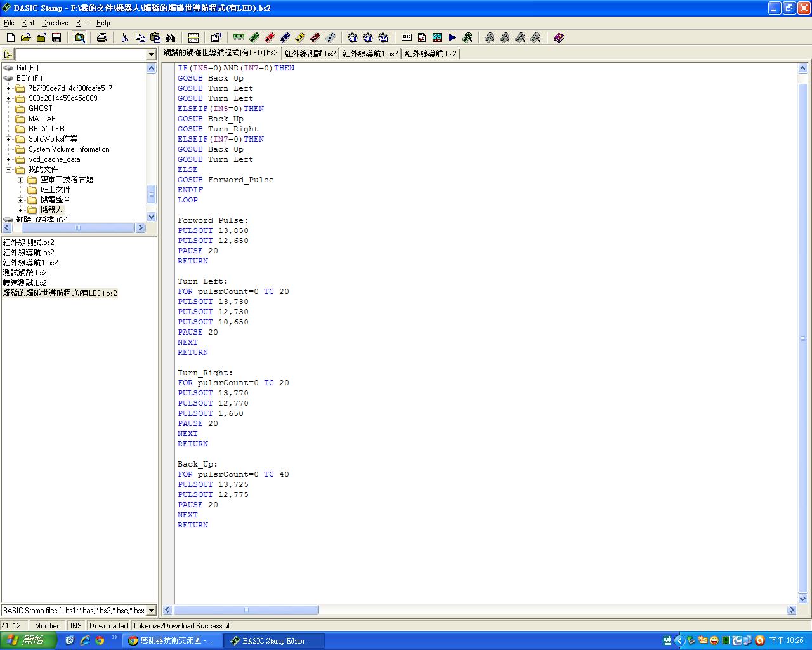Select the MATLAB folder in the tree

coord(42,119)
